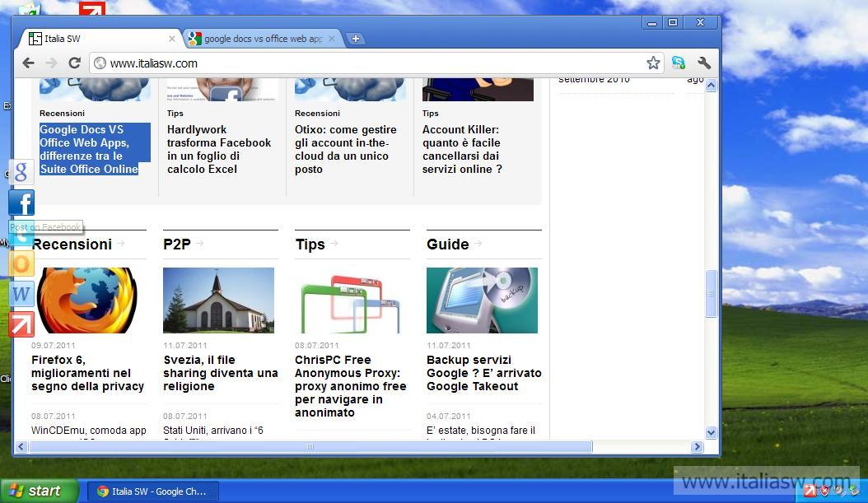Click the Tips label above Hardlywork article
This screenshot has width=868, height=503.
click(175, 113)
